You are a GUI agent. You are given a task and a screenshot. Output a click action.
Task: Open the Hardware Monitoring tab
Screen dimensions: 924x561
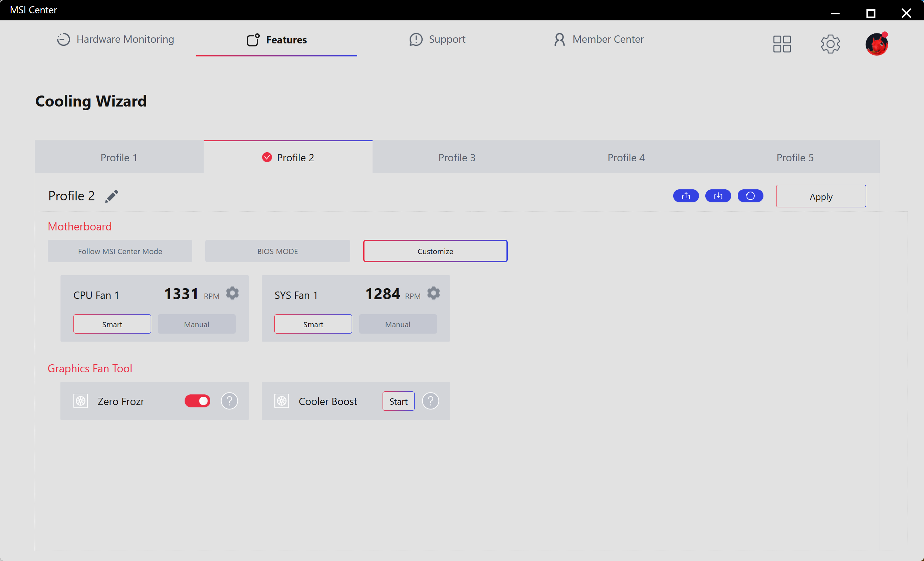[x=115, y=39]
